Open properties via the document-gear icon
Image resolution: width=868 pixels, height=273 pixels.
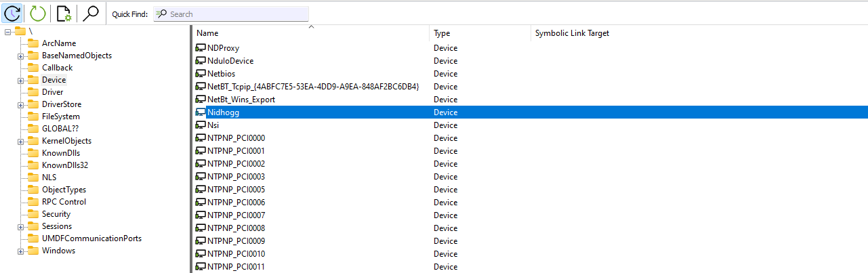click(64, 13)
